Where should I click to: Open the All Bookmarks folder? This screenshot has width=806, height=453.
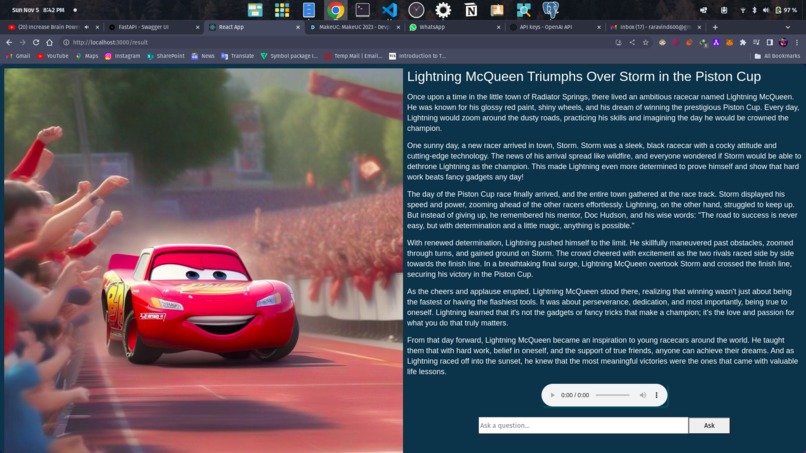pos(777,56)
